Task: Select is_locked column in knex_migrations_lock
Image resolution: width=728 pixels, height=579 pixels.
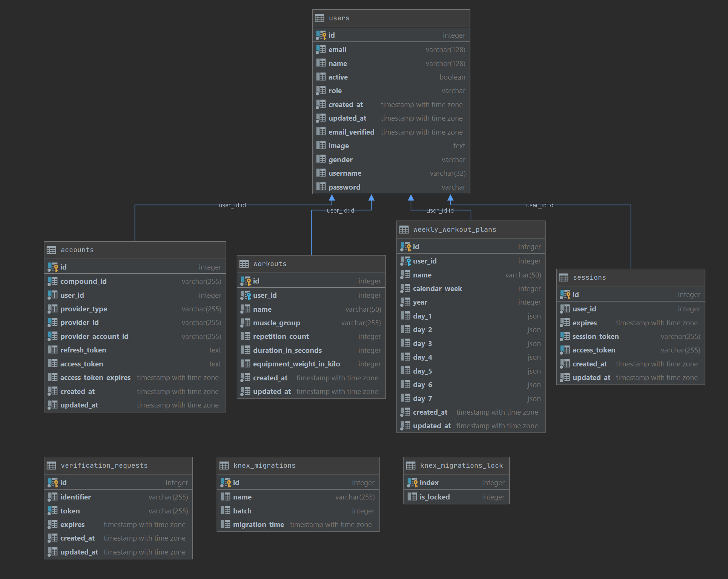Action: pyautogui.click(x=435, y=497)
